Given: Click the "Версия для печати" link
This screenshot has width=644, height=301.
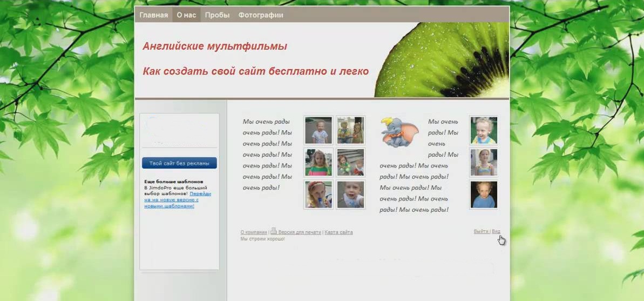Looking at the screenshot, I should point(299,232).
